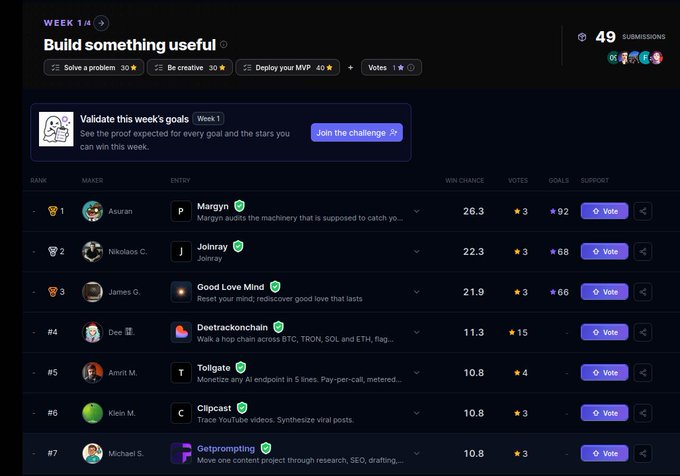This screenshot has height=476, width=680.
Task: Share the Margyn entry
Action: click(643, 211)
